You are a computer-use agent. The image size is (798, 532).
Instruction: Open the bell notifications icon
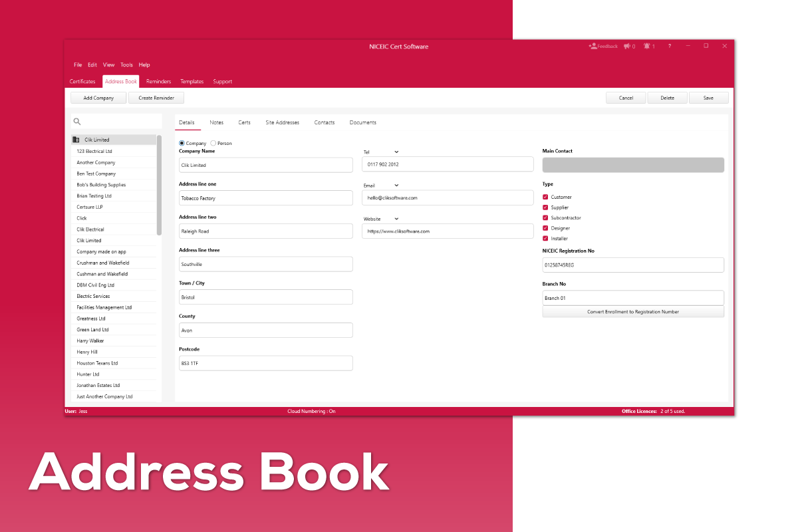pos(646,47)
